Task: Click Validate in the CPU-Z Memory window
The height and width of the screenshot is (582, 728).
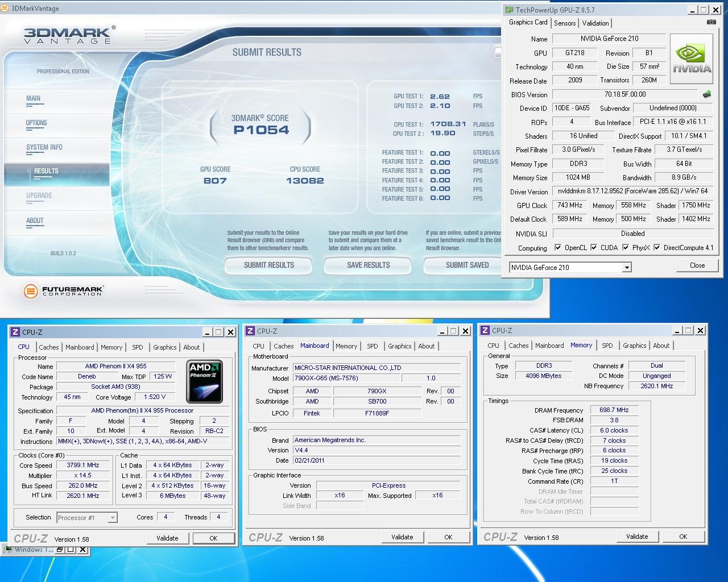Action: click(x=637, y=537)
